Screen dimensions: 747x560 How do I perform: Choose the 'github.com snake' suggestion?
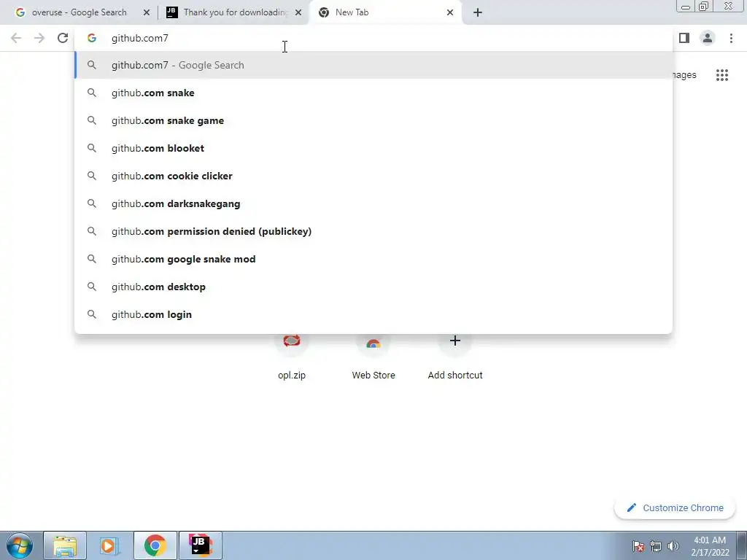pyautogui.click(x=374, y=93)
